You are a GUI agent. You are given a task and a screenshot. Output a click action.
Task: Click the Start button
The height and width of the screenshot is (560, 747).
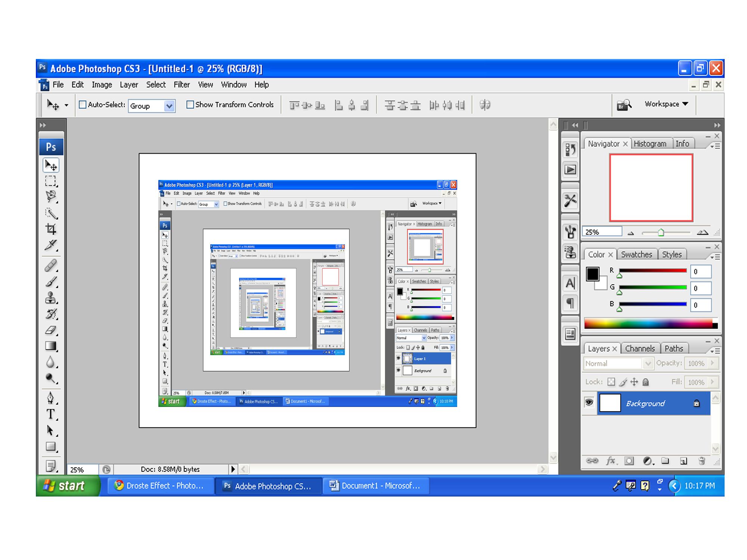[x=68, y=485]
